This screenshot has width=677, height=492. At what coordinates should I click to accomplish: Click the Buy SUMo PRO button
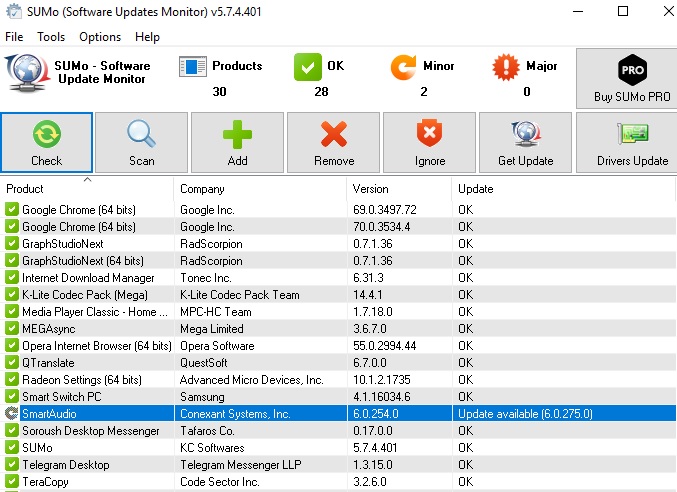(x=628, y=79)
